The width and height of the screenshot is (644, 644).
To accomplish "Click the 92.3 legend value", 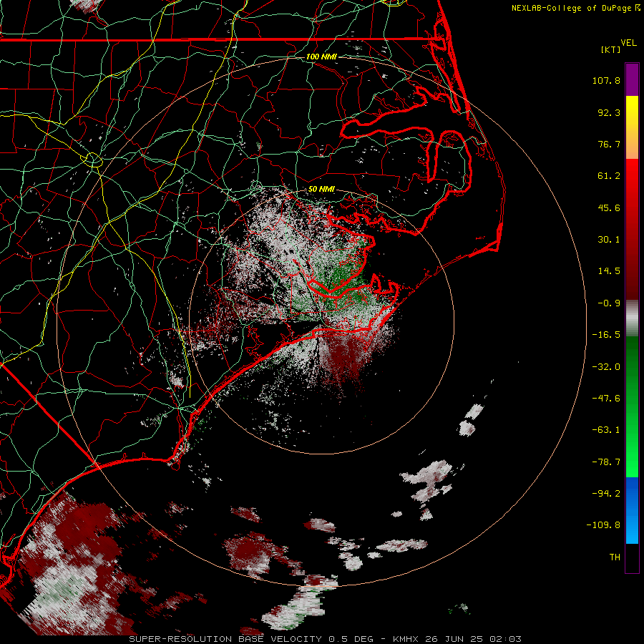I will pos(609,112).
